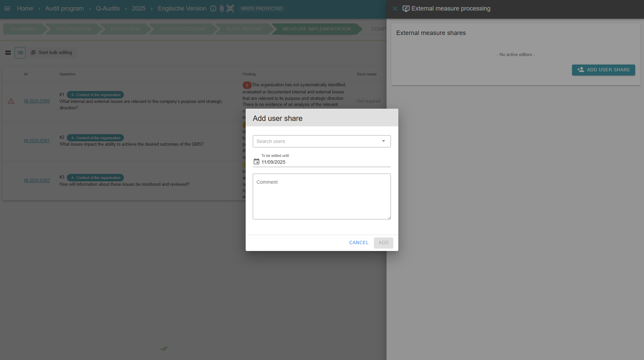Open measure link M-2025-0301
This screenshot has height=360, width=644.
[x=37, y=141]
